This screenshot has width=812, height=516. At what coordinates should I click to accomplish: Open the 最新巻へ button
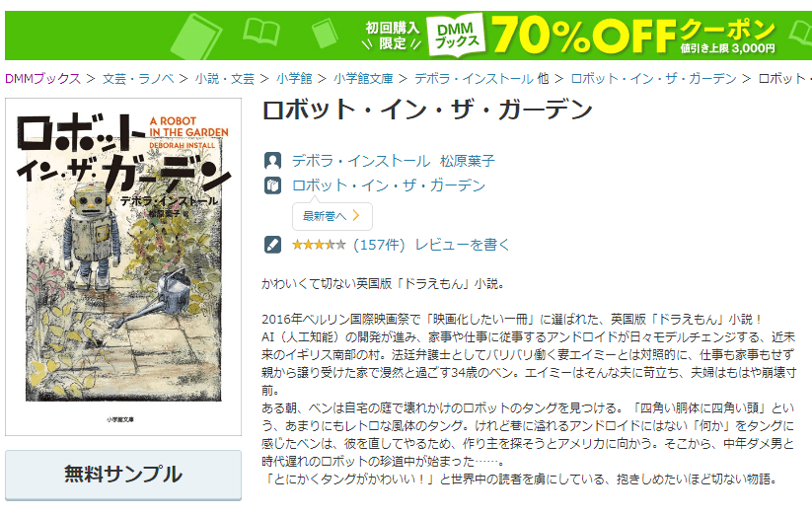pos(332,216)
